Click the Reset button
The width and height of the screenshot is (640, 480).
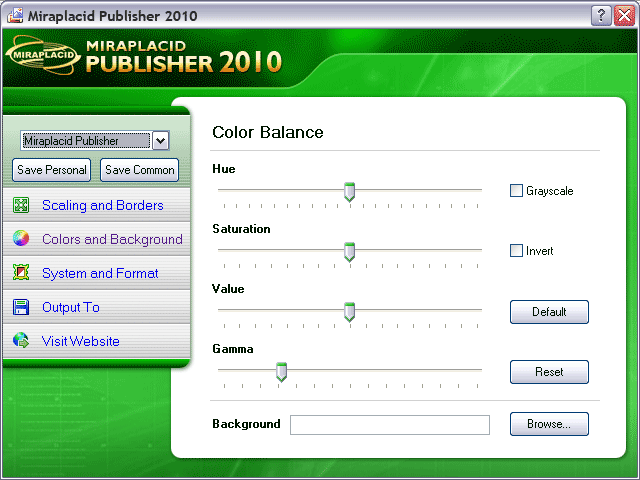[x=549, y=372]
